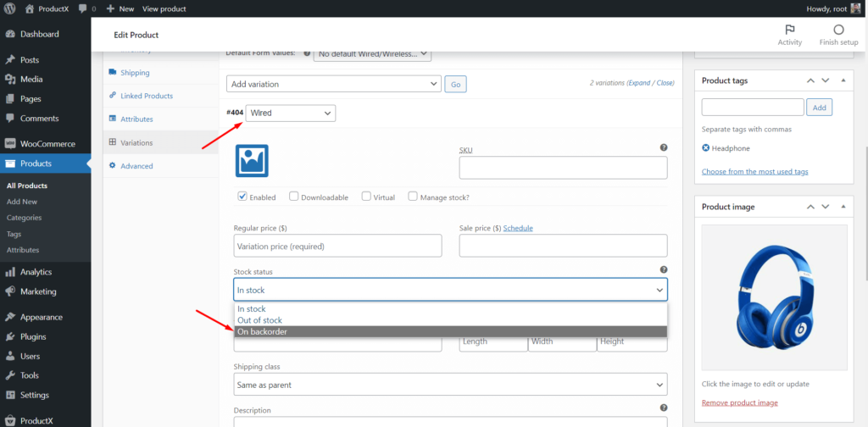The height and width of the screenshot is (427, 868).
Task: Open the sale price Schedule link
Action: pos(518,228)
